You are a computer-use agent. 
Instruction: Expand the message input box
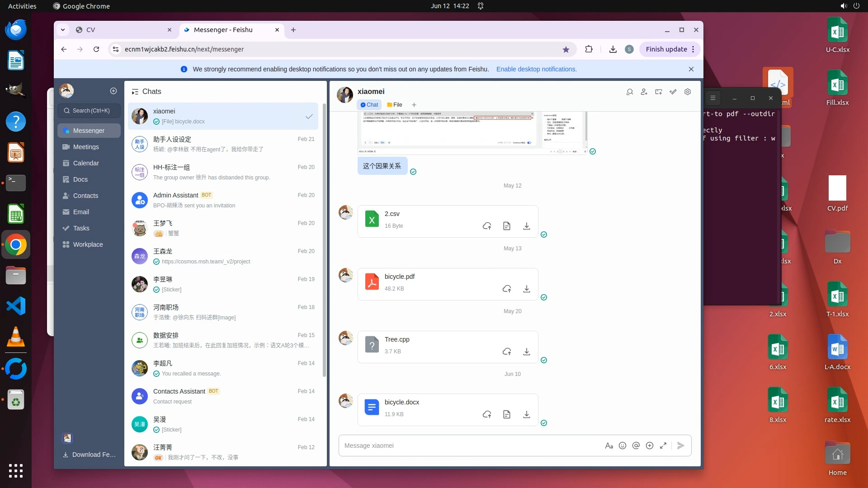[663, 446]
